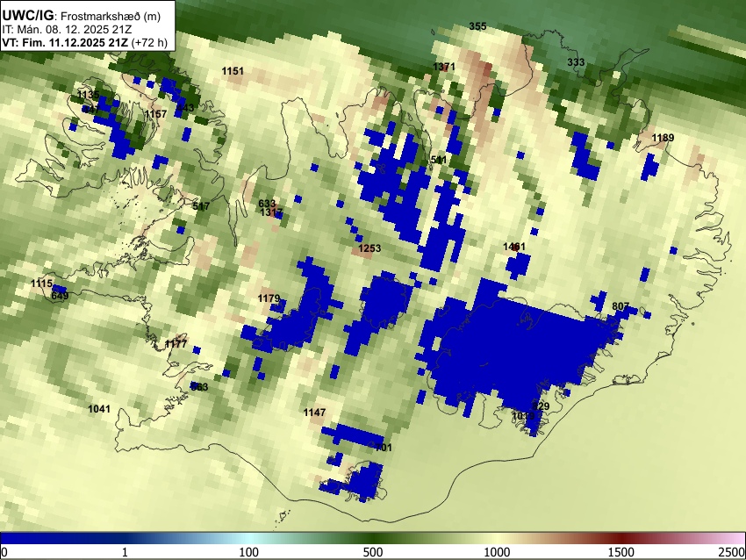The height and width of the screenshot is (560, 746).
Task: Click the 649 value on the map
Action: pyautogui.click(x=60, y=296)
